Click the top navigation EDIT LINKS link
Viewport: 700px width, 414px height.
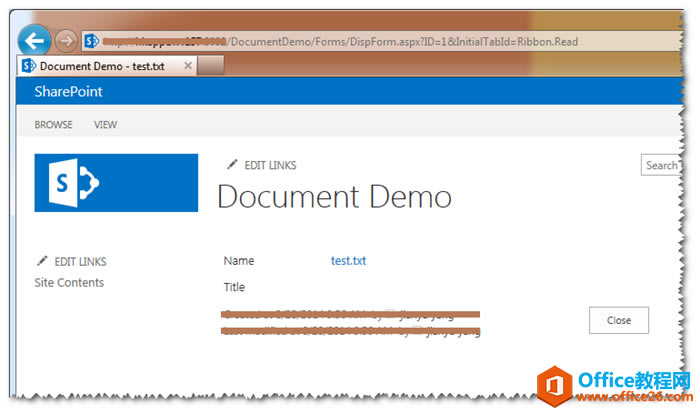click(270, 165)
